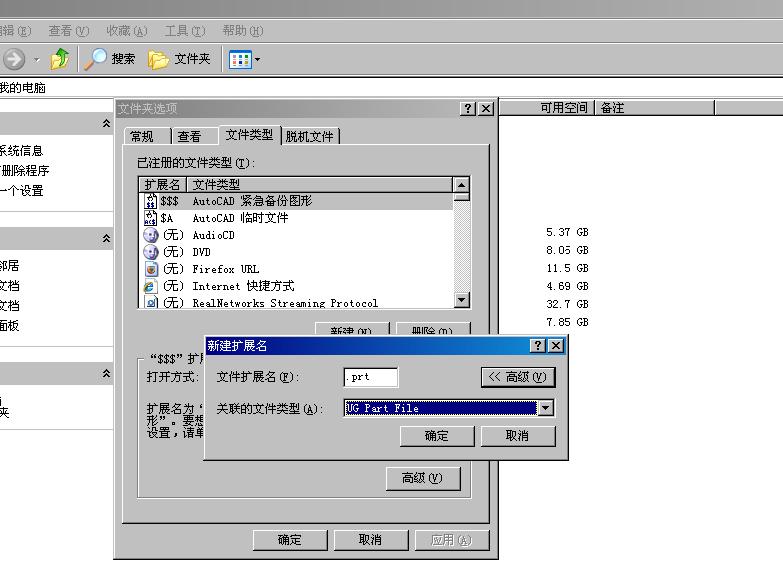Toggle the 文件夹 folders pane button
This screenshot has width=783, height=576.
pyautogui.click(x=179, y=59)
